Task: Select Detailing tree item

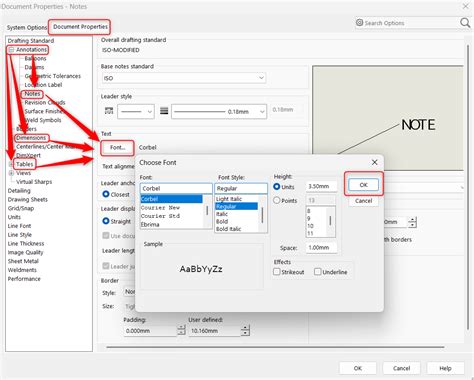Action: (19, 191)
